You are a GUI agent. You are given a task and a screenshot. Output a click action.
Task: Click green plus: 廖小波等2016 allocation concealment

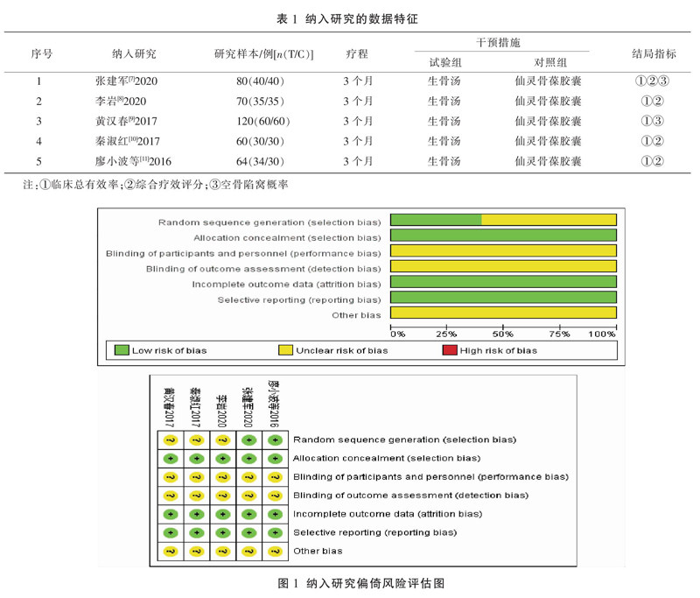coord(275,459)
